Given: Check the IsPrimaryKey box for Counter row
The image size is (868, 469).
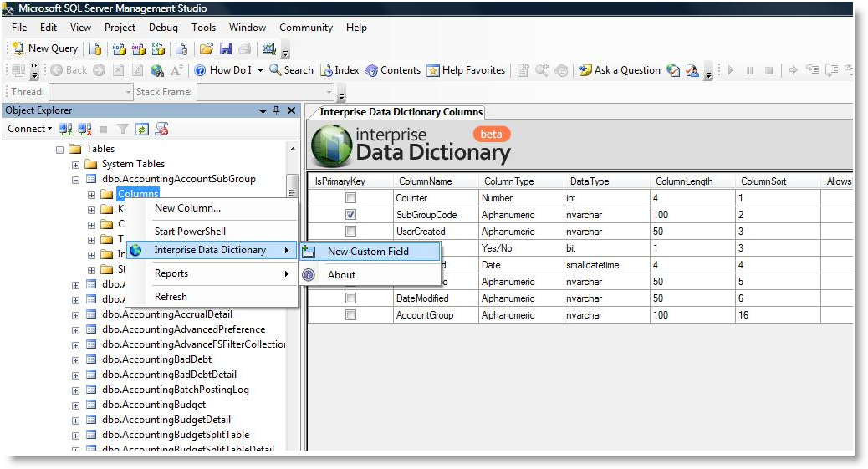Looking at the screenshot, I should (351, 198).
